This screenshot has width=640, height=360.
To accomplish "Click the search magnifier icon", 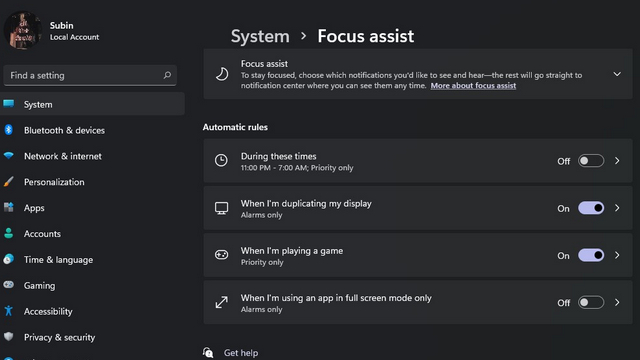I will pyautogui.click(x=167, y=75).
